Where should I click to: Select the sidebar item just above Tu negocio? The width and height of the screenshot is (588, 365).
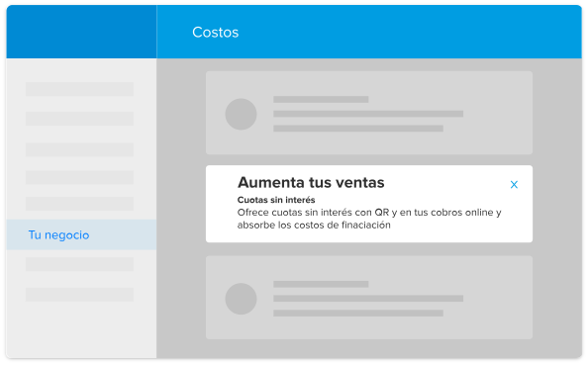click(x=79, y=204)
